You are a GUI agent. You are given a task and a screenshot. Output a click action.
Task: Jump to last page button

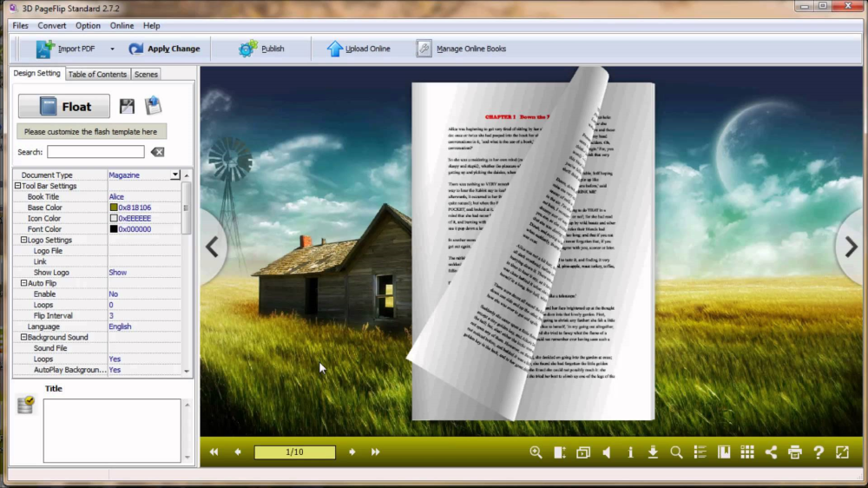click(375, 452)
